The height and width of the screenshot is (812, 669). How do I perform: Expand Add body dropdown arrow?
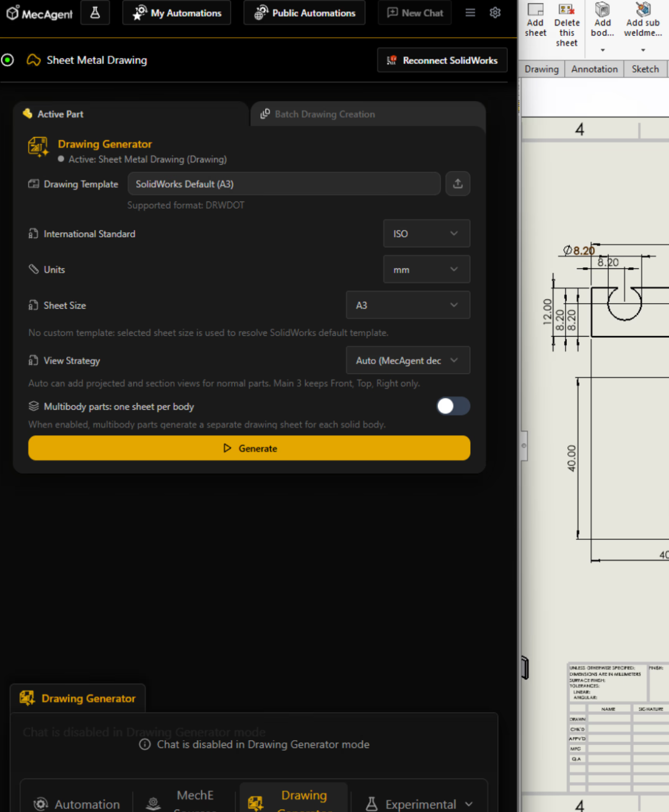(x=603, y=50)
